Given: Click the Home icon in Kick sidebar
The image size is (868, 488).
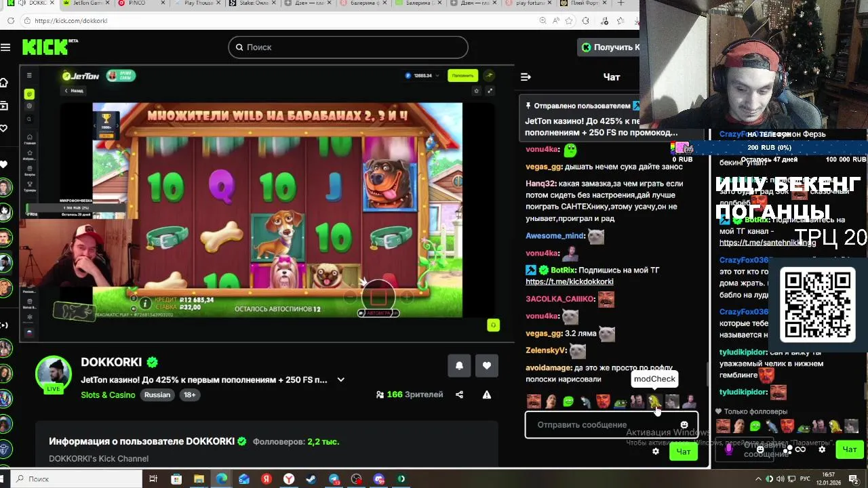Looking at the screenshot, I should click(3, 82).
